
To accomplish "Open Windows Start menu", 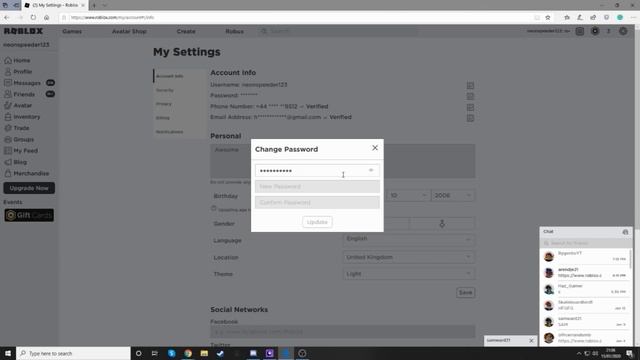I will [8, 353].
